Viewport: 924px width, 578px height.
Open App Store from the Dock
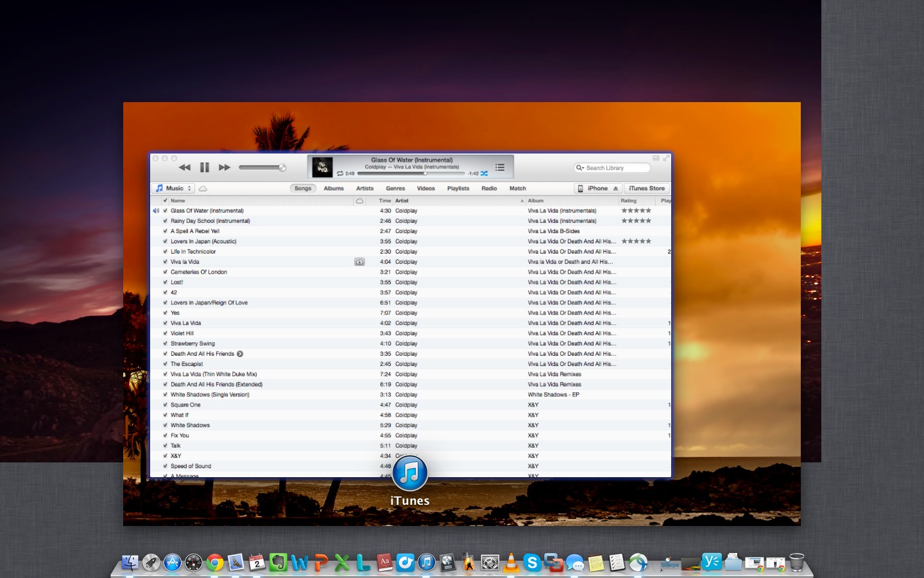pyautogui.click(x=173, y=563)
